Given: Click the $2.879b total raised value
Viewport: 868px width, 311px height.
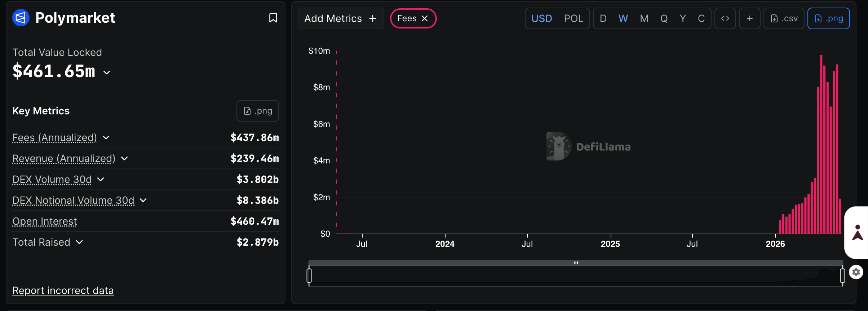Looking at the screenshot, I should (x=258, y=242).
